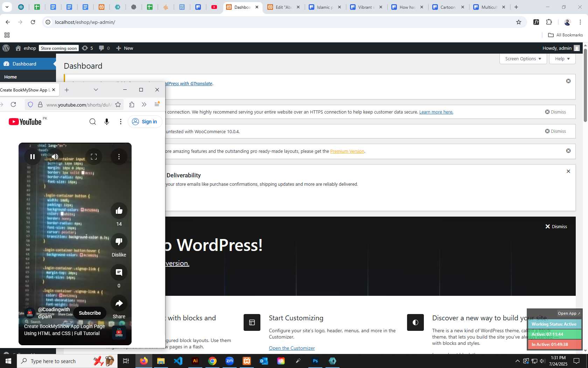Image resolution: width=588 pixels, height=368 pixels.
Task: Open Learn more here link
Action: click(x=436, y=112)
